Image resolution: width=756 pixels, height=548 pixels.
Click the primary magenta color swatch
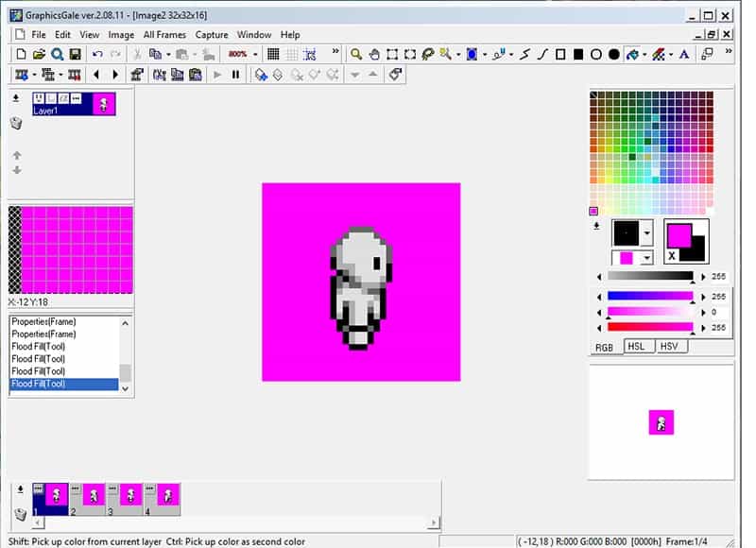coord(679,235)
